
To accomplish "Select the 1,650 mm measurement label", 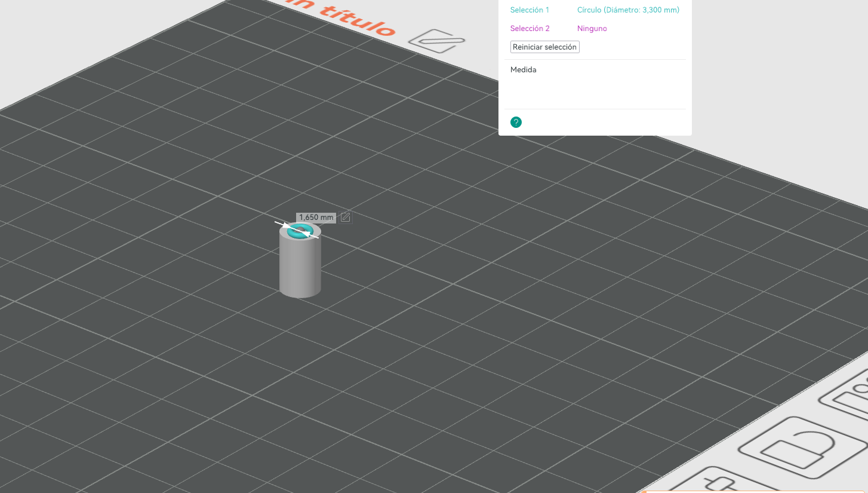I will pos(316,218).
